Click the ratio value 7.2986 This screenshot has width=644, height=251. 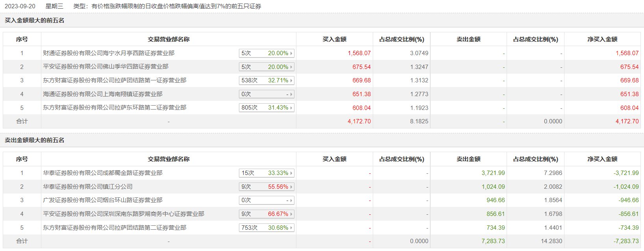[553, 173]
